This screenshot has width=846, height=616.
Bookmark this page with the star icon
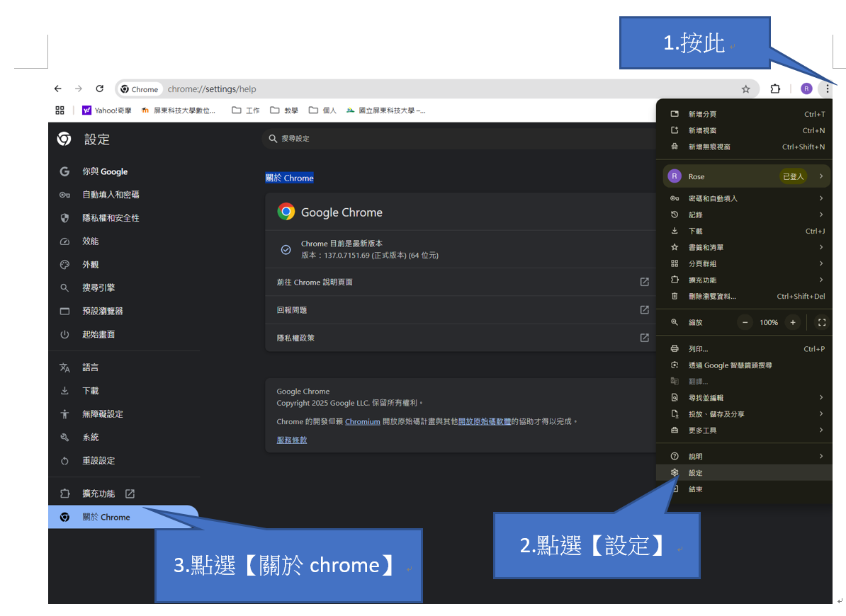point(745,89)
